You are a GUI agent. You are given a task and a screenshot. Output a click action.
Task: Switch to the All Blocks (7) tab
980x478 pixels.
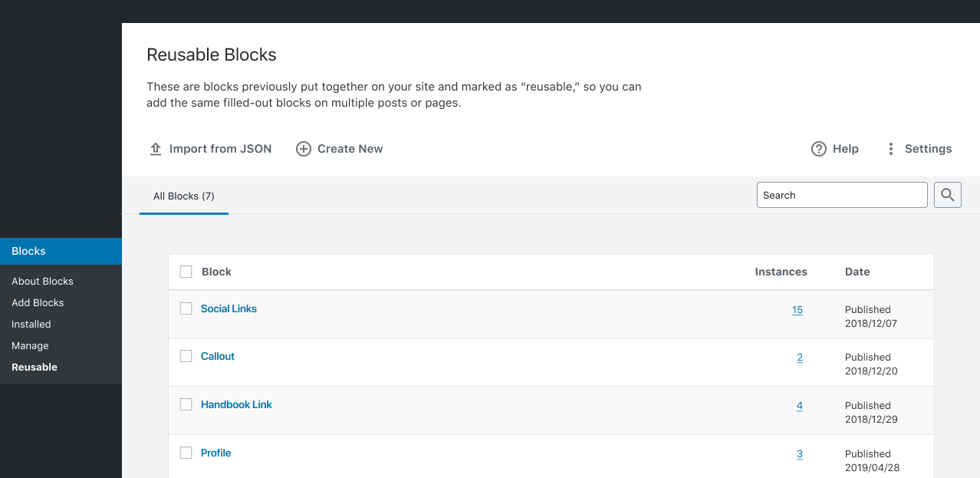click(183, 196)
